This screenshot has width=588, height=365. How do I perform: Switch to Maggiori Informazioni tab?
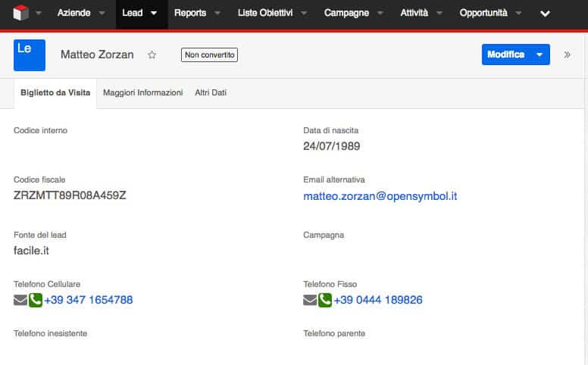tap(142, 92)
